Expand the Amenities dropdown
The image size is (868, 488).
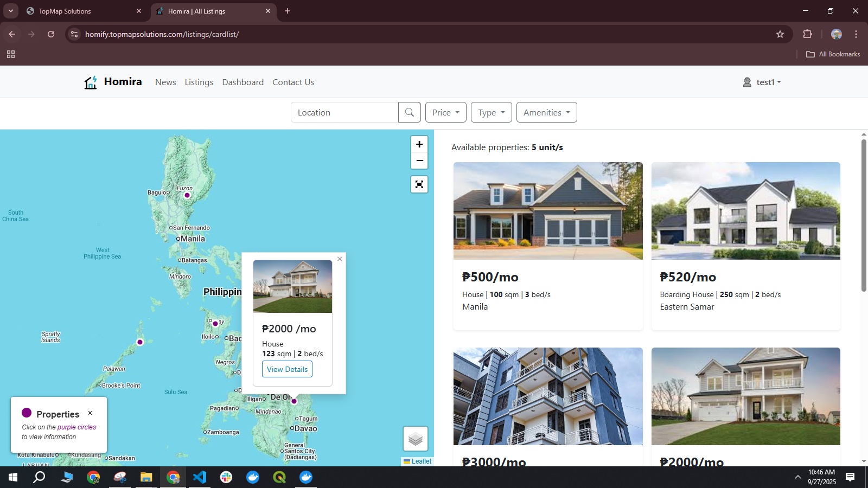click(546, 112)
